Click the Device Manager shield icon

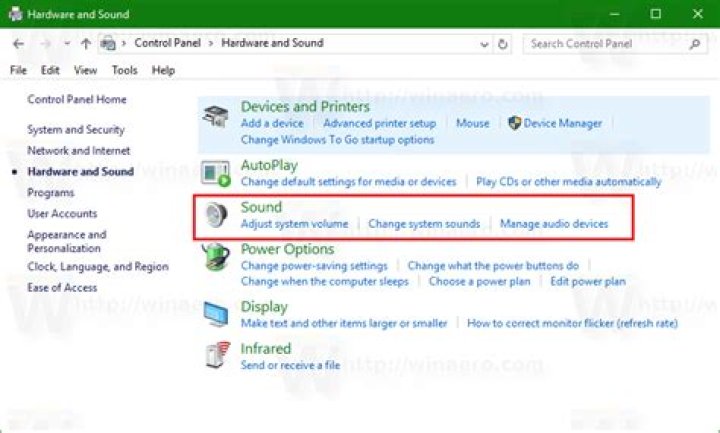(x=514, y=123)
